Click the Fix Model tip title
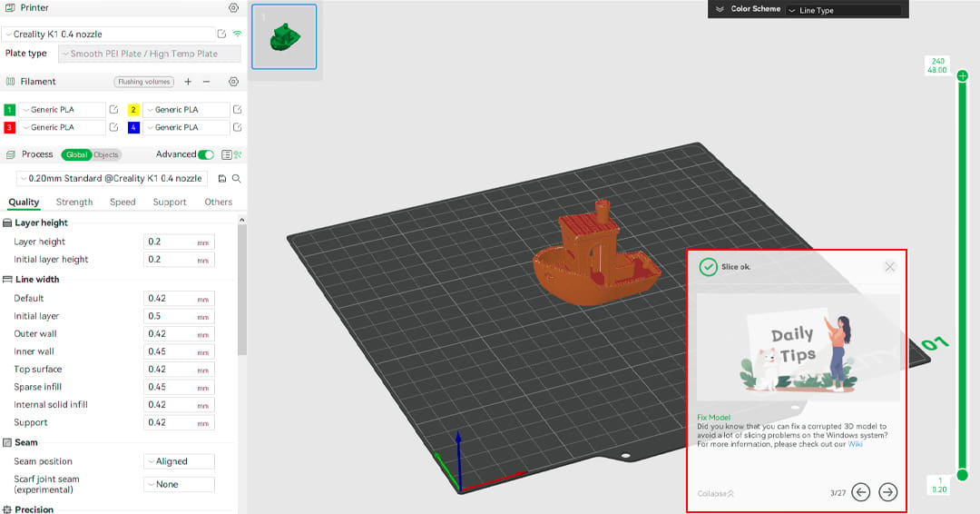 (714, 417)
